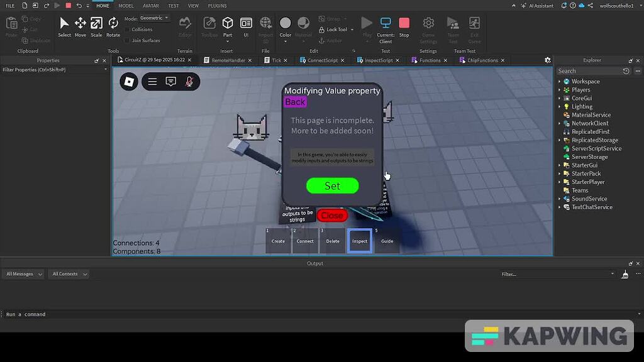
Task: Click the Explorer search field
Action: point(588,71)
